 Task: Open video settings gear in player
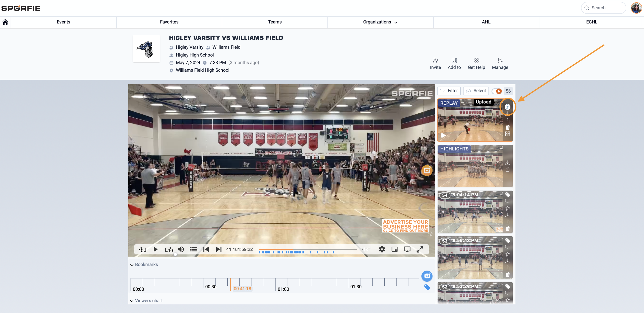point(382,250)
